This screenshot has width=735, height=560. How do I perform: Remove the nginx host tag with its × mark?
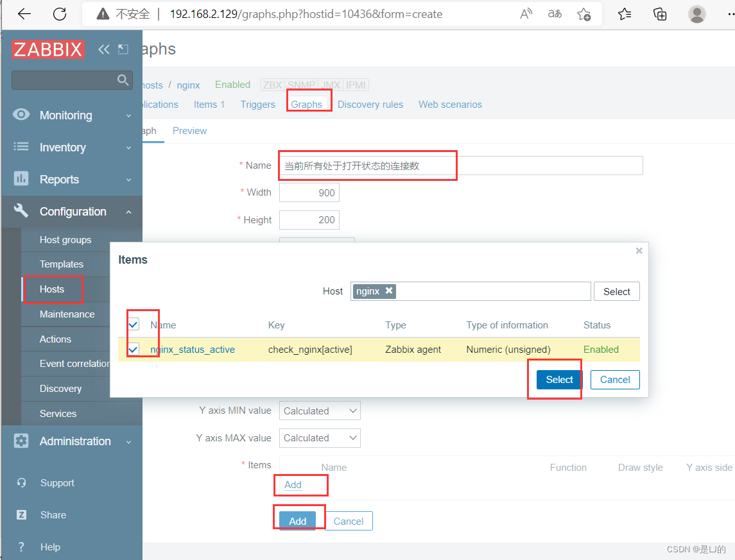pyautogui.click(x=390, y=291)
